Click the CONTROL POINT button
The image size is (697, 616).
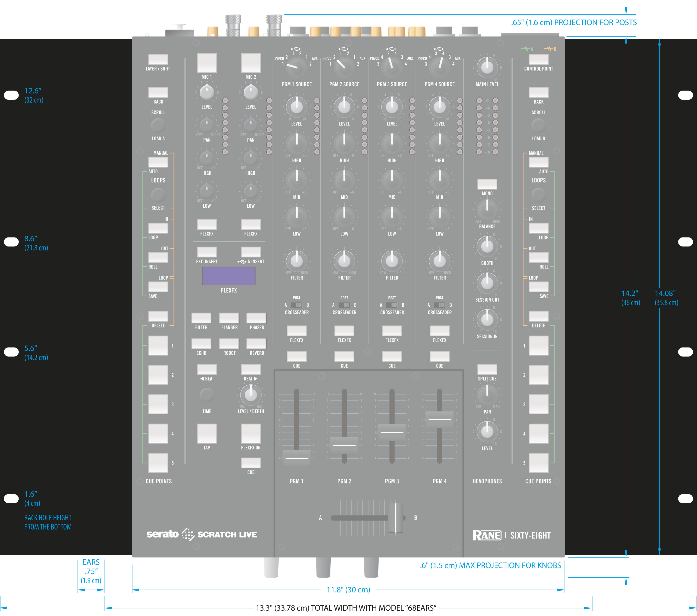coord(538,59)
